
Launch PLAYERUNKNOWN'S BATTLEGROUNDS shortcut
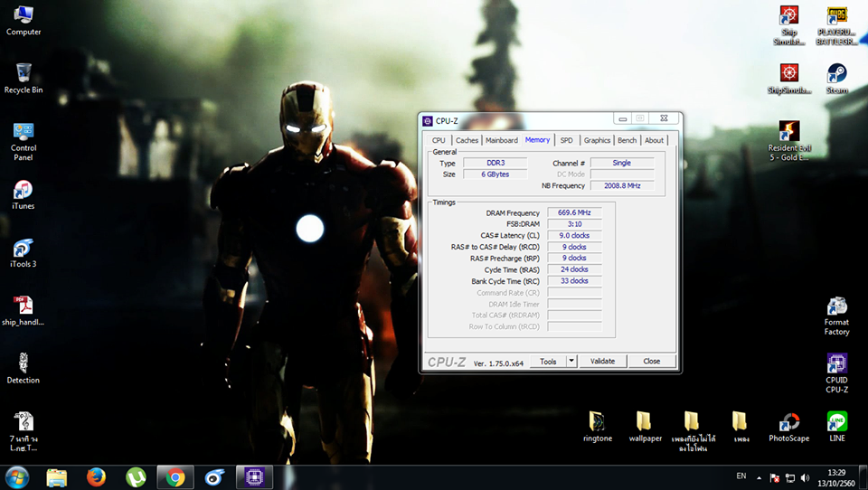click(x=836, y=25)
